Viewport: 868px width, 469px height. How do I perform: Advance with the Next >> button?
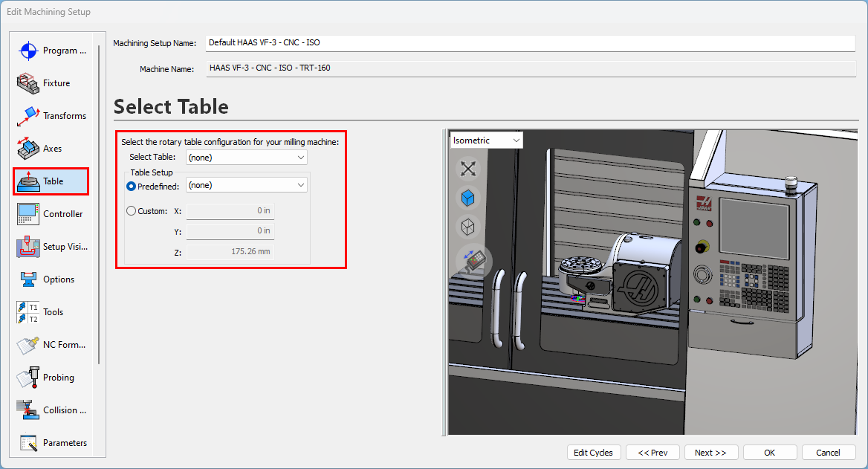pyautogui.click(x=710, y=453)
